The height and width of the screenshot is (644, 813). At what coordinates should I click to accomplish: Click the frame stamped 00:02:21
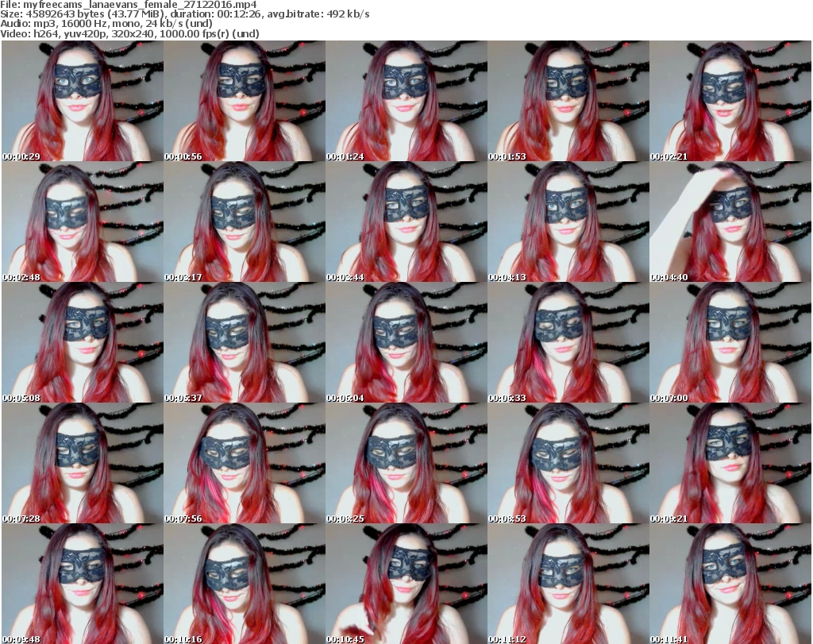[x=730, y=101]
